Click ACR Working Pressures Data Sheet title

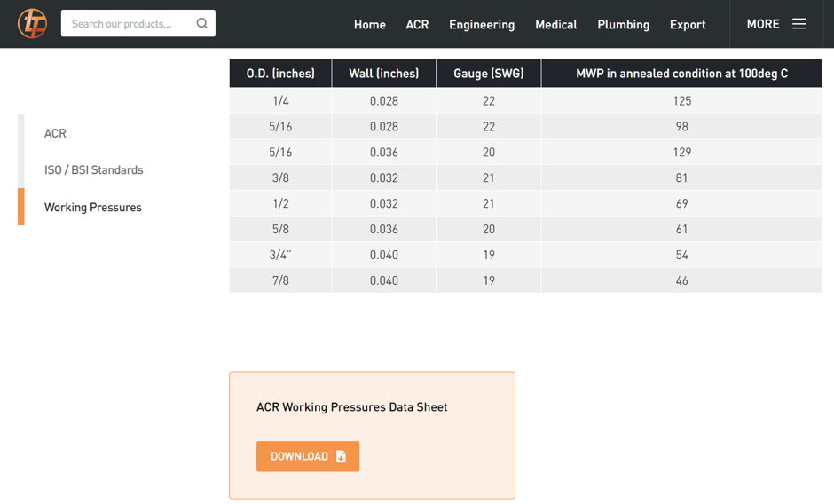(351, 407)
